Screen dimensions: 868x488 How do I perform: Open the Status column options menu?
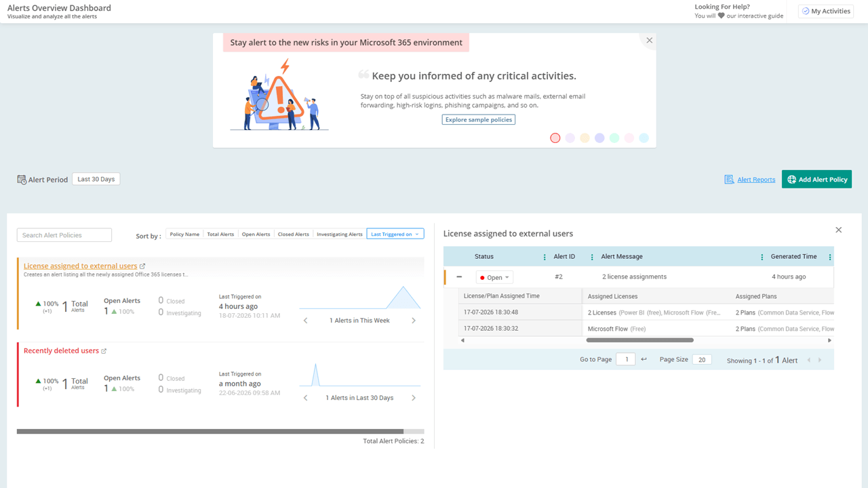(544, 257)
